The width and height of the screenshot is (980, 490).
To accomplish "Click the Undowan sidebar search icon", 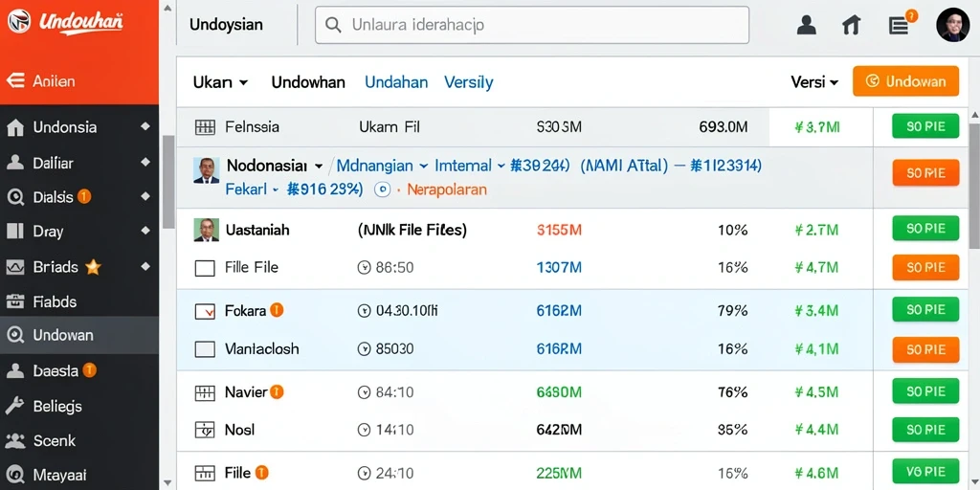I will tap(15, 335).
